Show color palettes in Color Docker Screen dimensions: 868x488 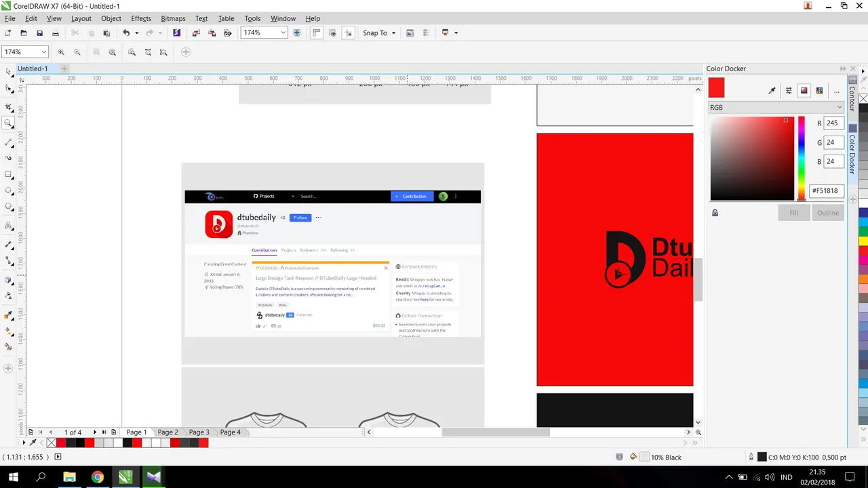(819, 91)
